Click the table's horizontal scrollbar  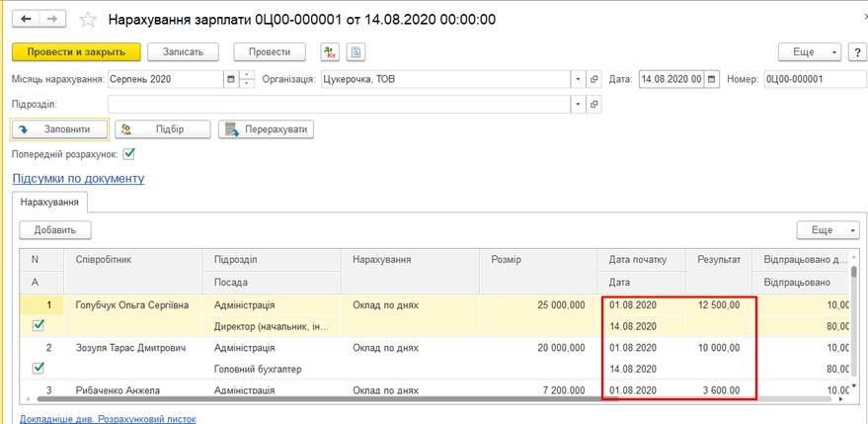(x=323, y=398)
